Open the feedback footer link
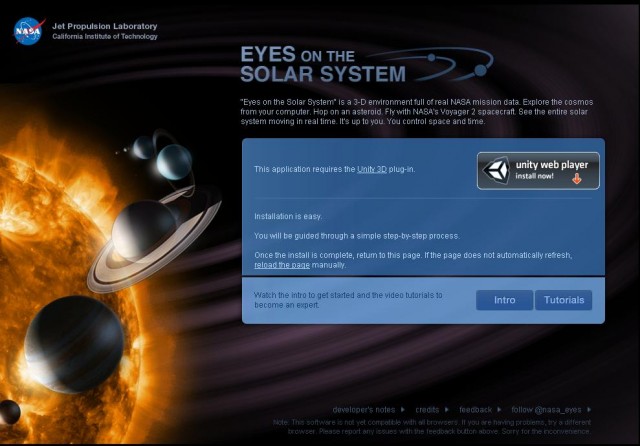640x446 pixels. click(x=475, y=409)
